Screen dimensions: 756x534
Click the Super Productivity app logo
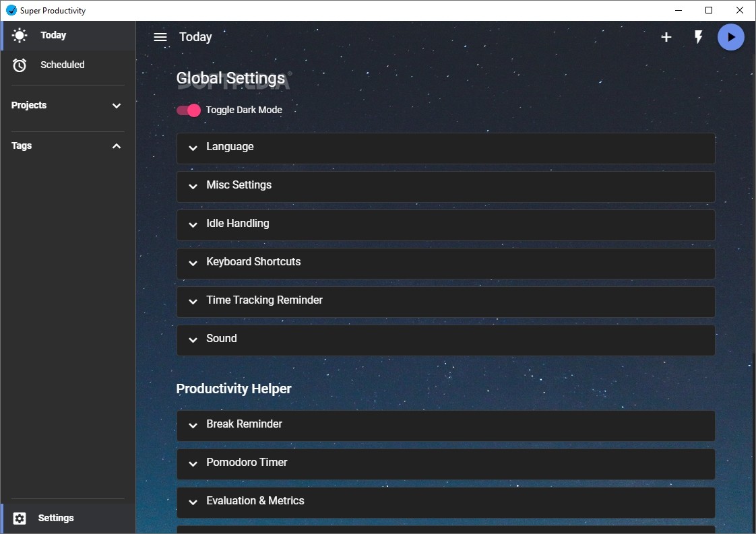[11, 10]
